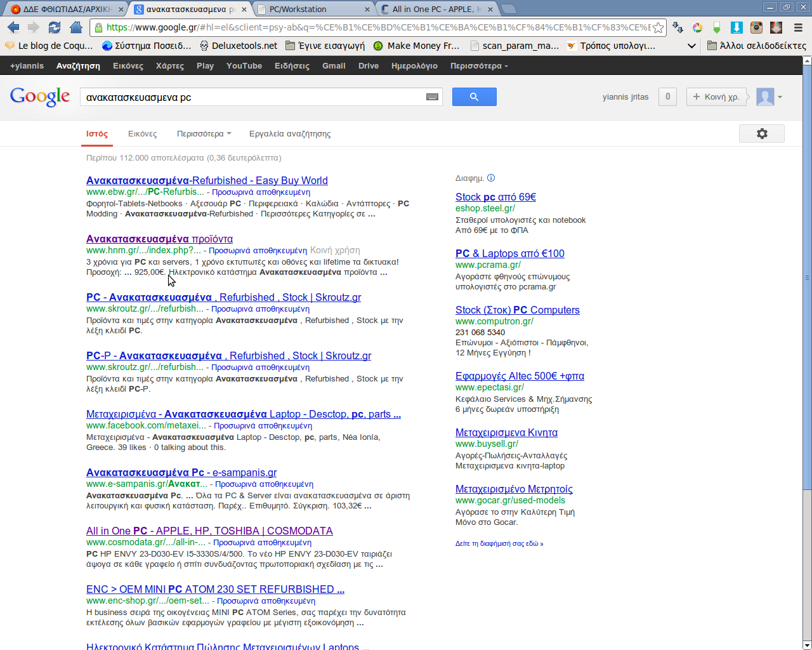Open account dropdown arrow beside avatar
The width and height of the screenshot is (812, 650).
[780, 97]
